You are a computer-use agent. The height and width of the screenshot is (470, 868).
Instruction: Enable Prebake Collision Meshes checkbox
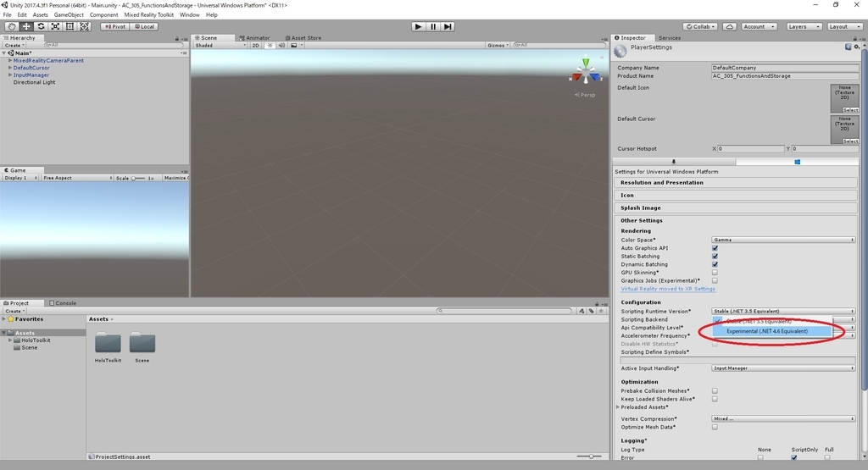[715, 391]
